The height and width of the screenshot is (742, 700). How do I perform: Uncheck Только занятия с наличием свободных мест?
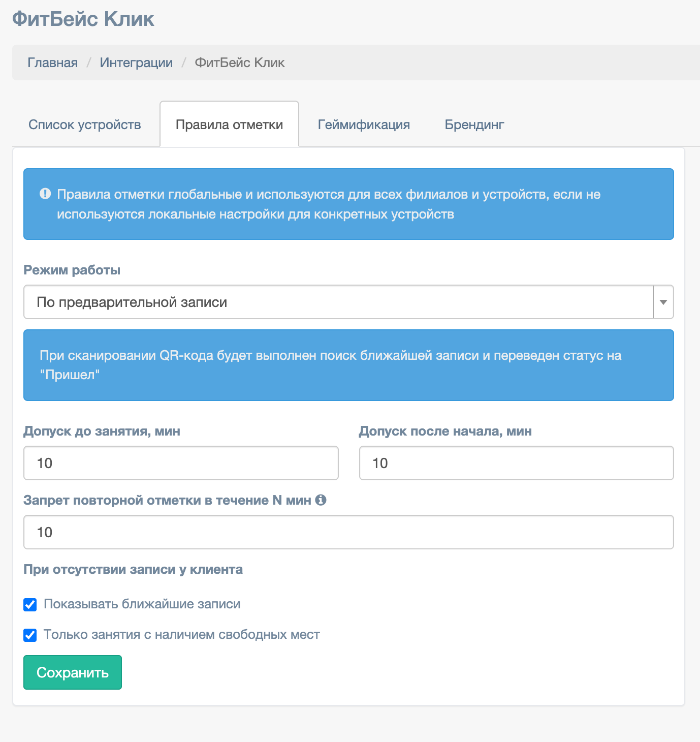pos(30,635)
